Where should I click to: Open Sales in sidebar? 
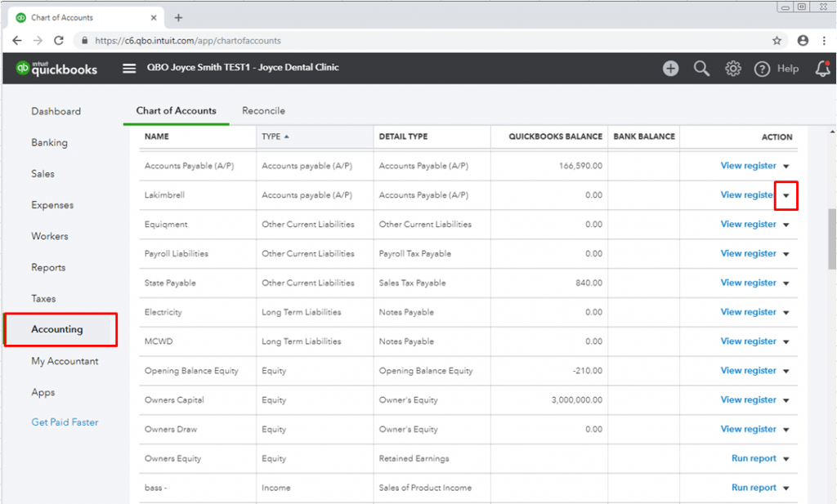click(x=43, y=174)
